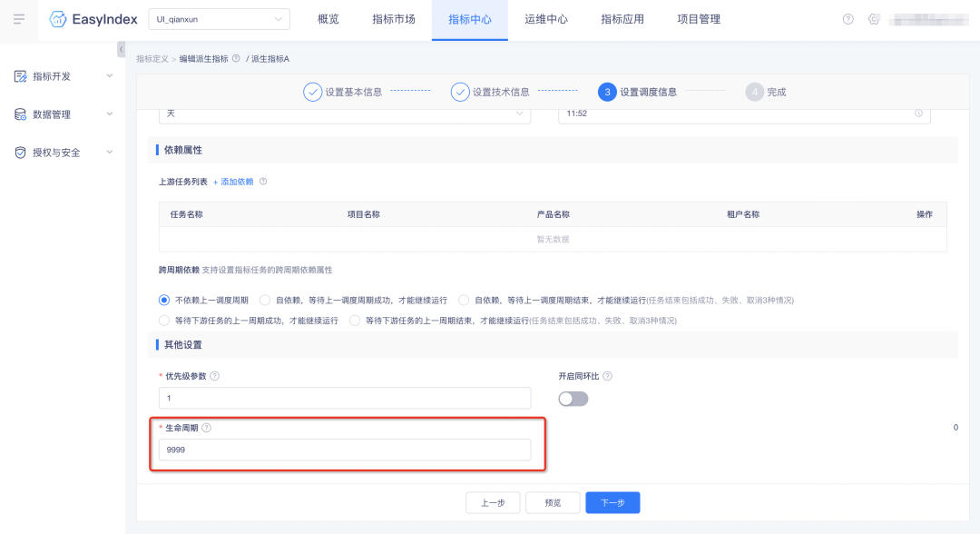Click the 设置基本信息 step check icon
The width and height of the screenshot is (980, 534).
312,92
